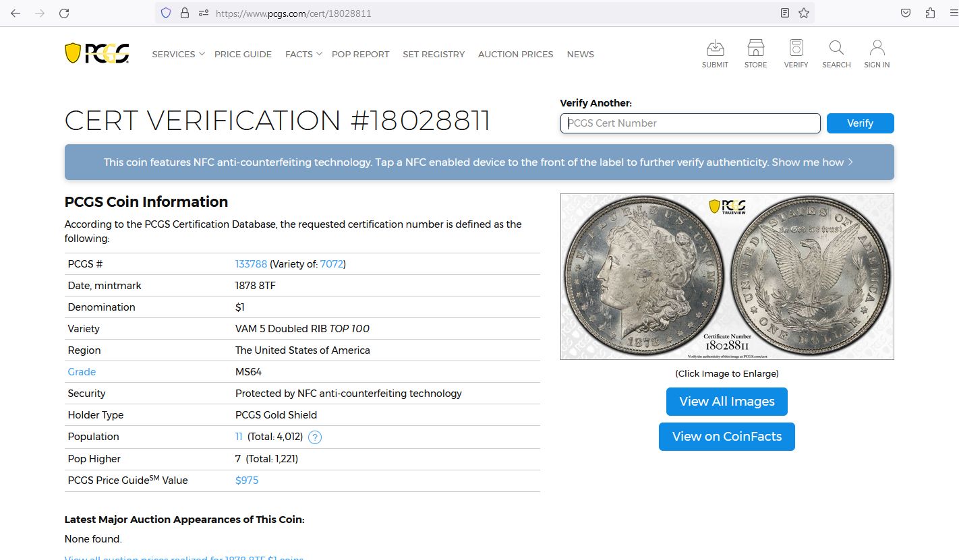
Task: Select the None found. text
Action: coord(93,539)
